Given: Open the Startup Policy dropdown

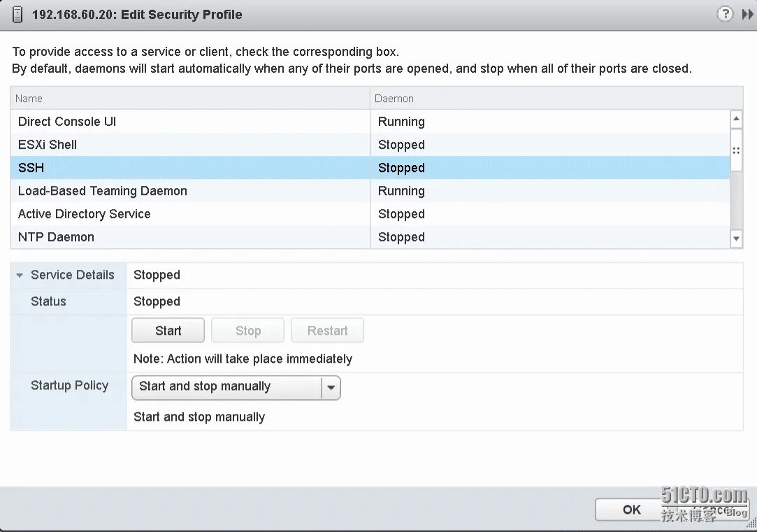Looking at the screenshot, I should pyautogui.click(x=331, y=387).
